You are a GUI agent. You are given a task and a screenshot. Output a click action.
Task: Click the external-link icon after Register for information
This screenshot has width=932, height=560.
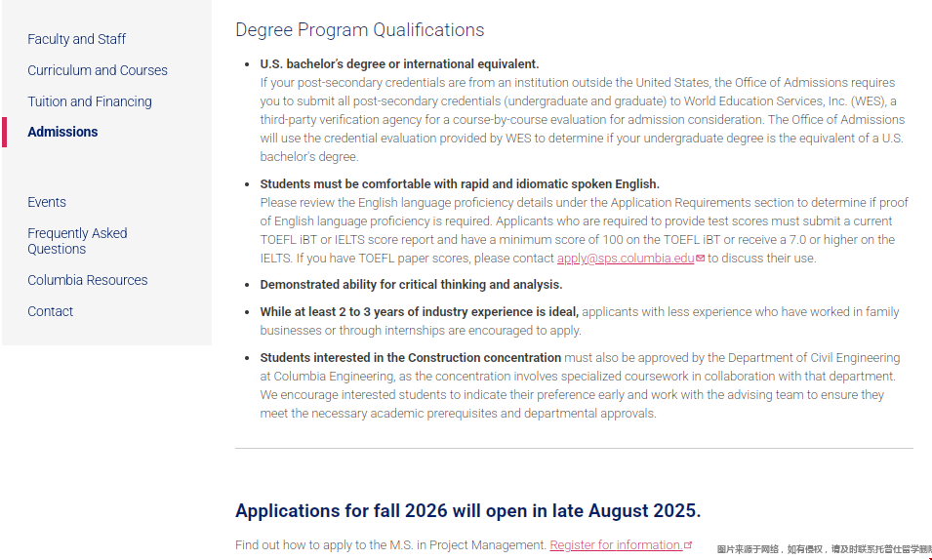688,544
